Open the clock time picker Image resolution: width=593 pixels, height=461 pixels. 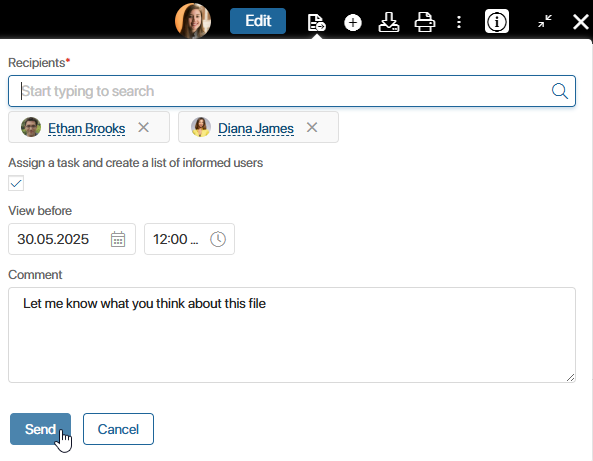(218, 239)
